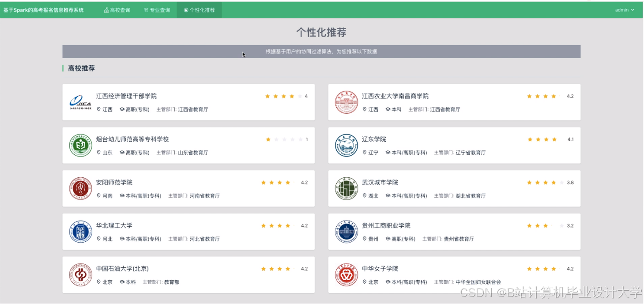Click the 中国石油大学(北京) logo
This screenshot has width=644, height=304.
tap(81, 274)
